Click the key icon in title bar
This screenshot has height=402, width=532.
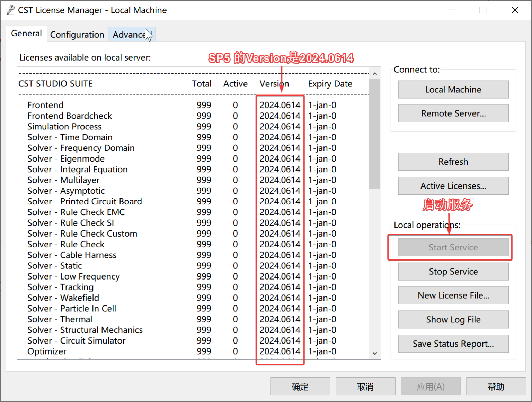pos(11,10)
